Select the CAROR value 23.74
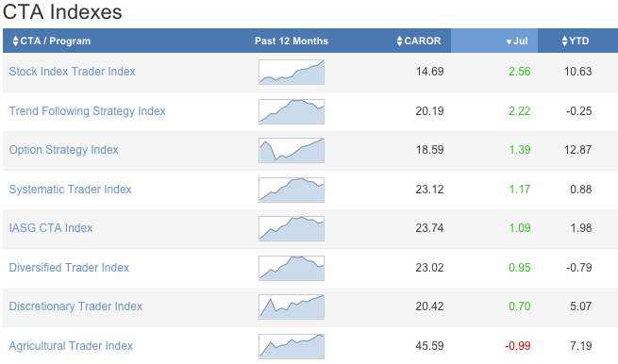Image resolution: width=618 pixels, height=364 pixels. (429, 228)
